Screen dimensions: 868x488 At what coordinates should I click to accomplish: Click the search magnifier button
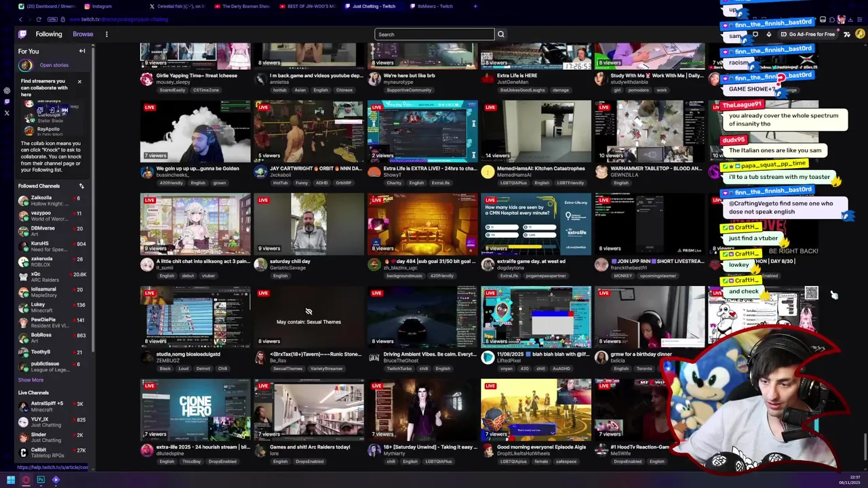coord(501,34)
